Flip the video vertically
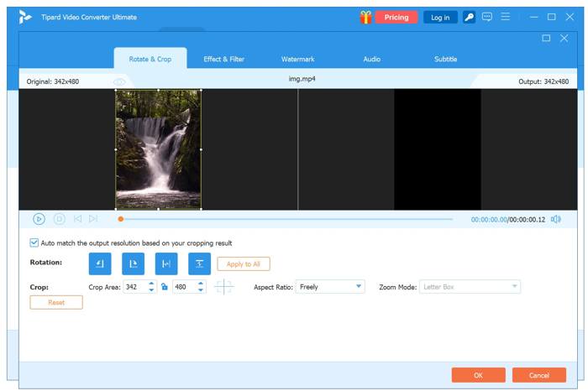The image size is (588, 391). [199, 263]
